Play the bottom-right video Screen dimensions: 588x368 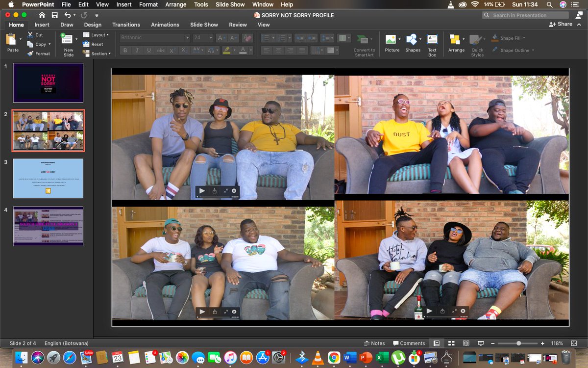coord(429,311)
